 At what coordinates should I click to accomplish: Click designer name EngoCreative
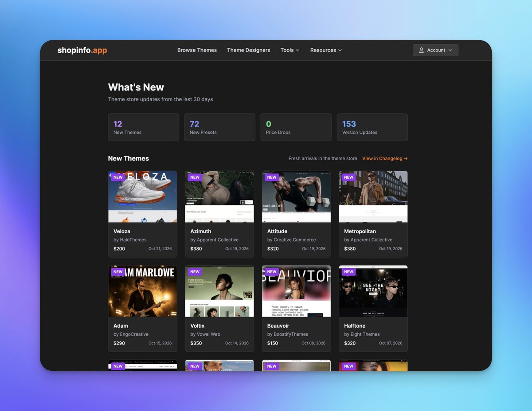[x=134, y=334]
